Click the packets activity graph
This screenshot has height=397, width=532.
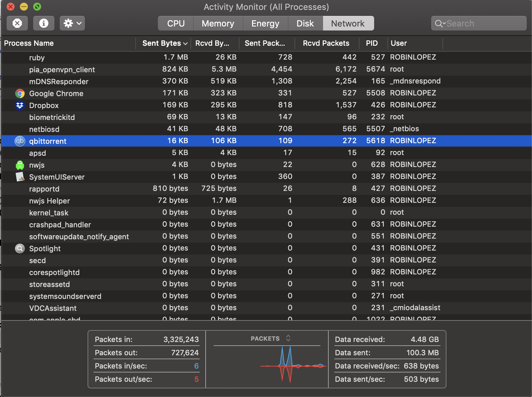(293, 366)
